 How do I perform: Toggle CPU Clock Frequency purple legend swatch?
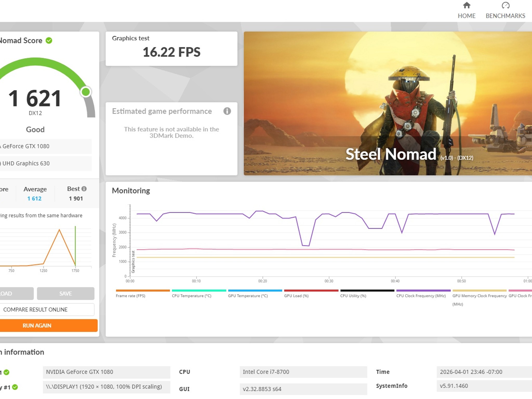click(423, 291)
